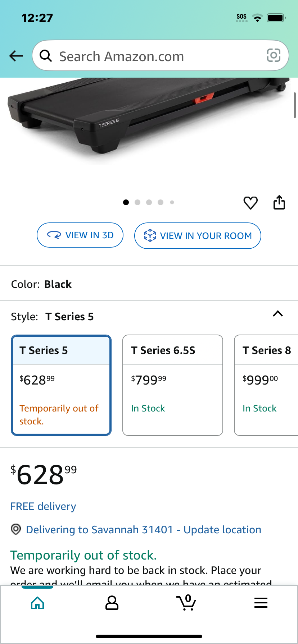Select T Series 6.5S style option
The image size is (298, 644).
tap(173, 385)
